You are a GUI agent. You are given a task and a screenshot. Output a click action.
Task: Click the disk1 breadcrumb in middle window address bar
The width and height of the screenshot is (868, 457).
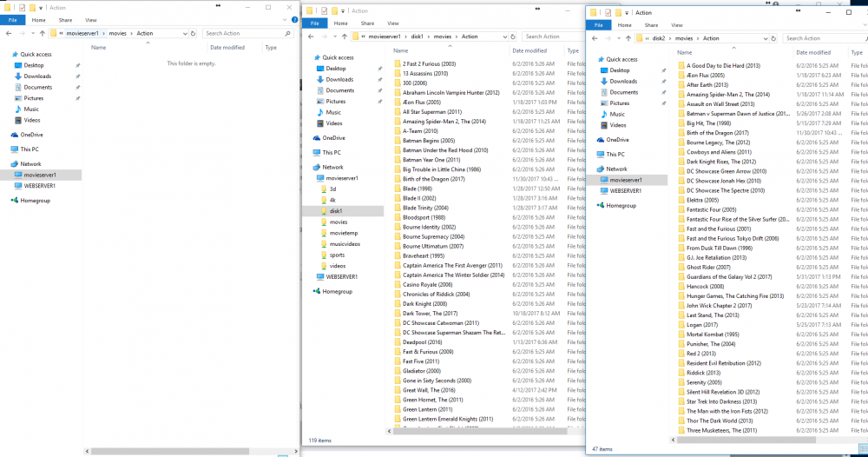(x=417, y=36)
